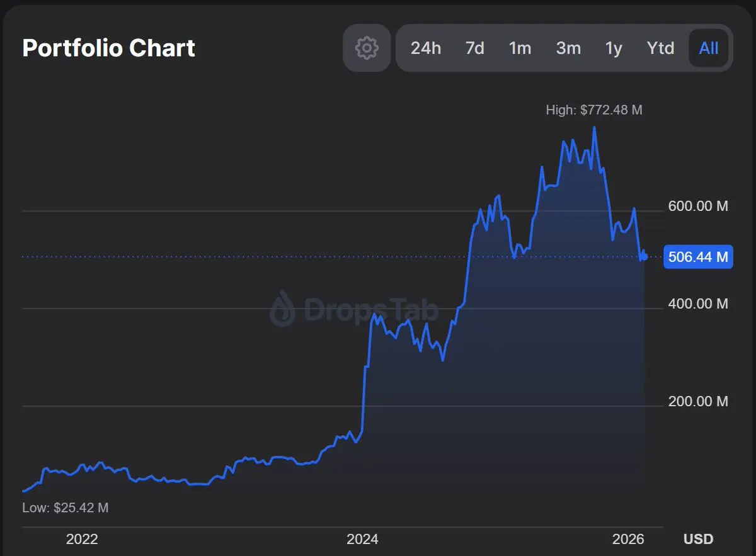The image size is (756, 556).
Task: Switch to the 7d range
Action: pos(475,48)
